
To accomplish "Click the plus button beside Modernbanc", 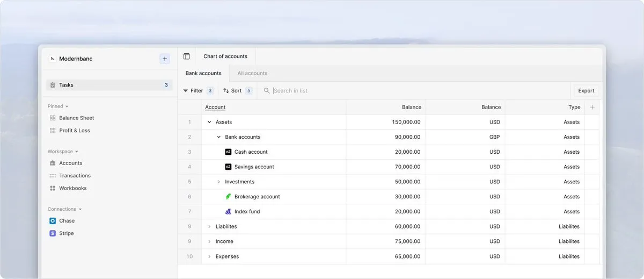I will (165, 59).
